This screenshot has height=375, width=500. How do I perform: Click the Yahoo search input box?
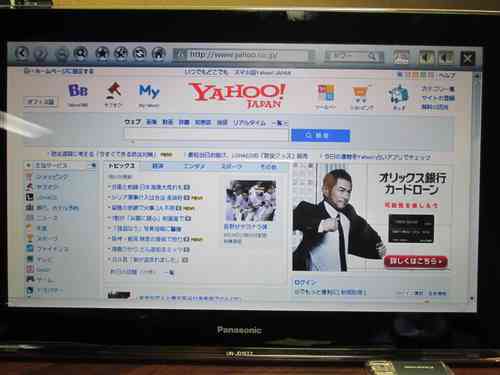(207, 135)
